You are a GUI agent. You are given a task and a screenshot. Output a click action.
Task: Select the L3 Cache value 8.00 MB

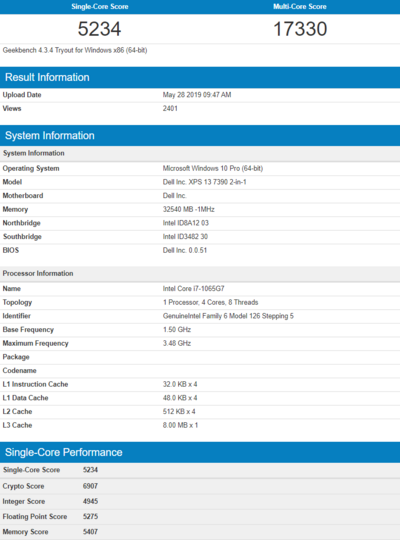(x=180, y=425)
